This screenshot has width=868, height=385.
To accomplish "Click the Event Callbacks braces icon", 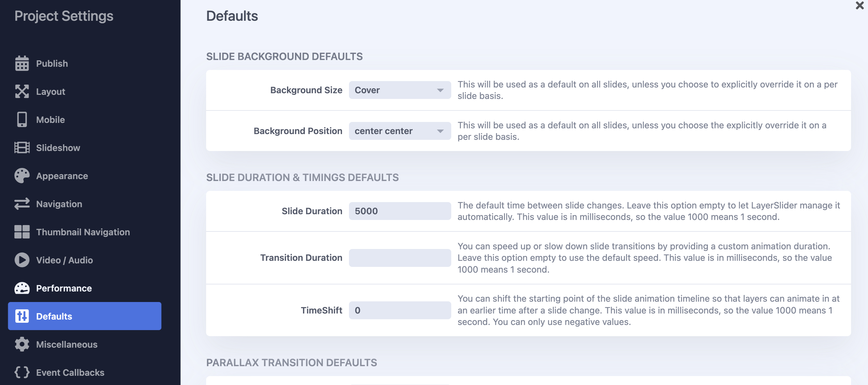I will click(22, 372).
